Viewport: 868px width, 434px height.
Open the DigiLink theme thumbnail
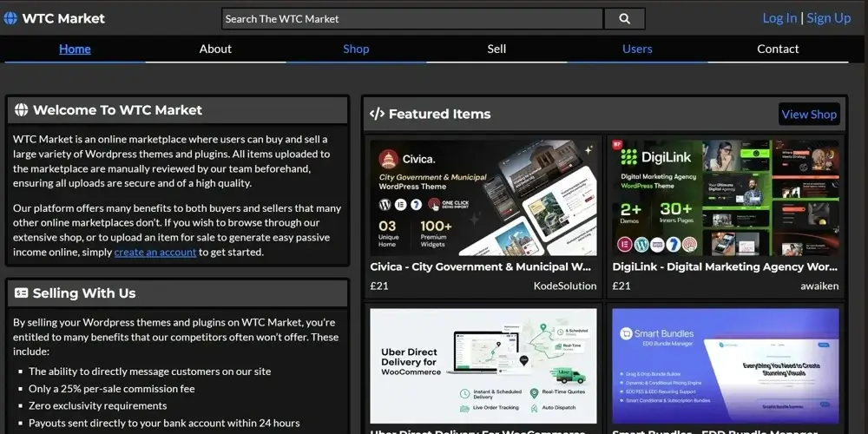[x=725, y=198]
